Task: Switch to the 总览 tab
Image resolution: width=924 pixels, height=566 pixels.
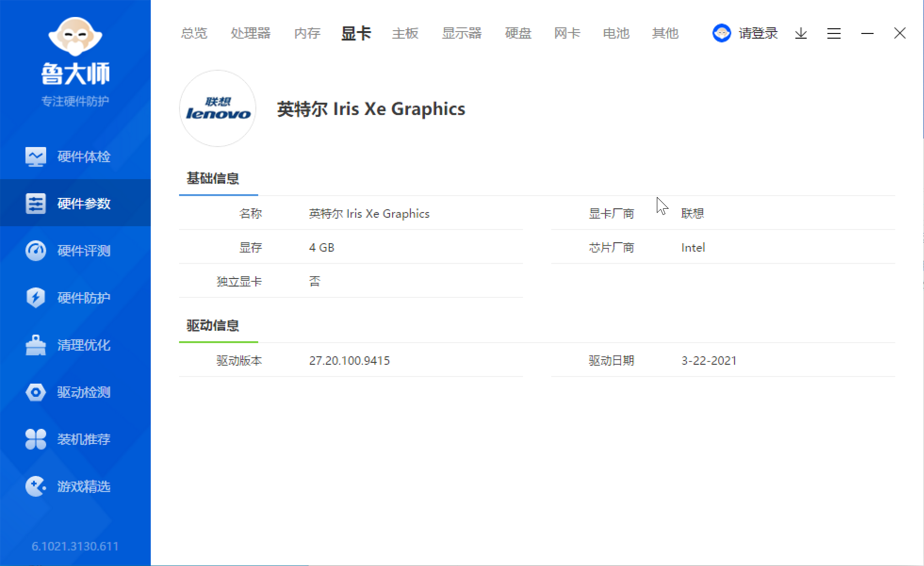Action: point(194,33)
